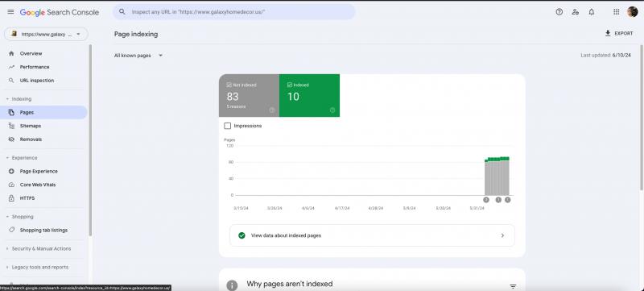
Task: Click the Last updated 6/10/24 text
Action: [x=606, y=55]
